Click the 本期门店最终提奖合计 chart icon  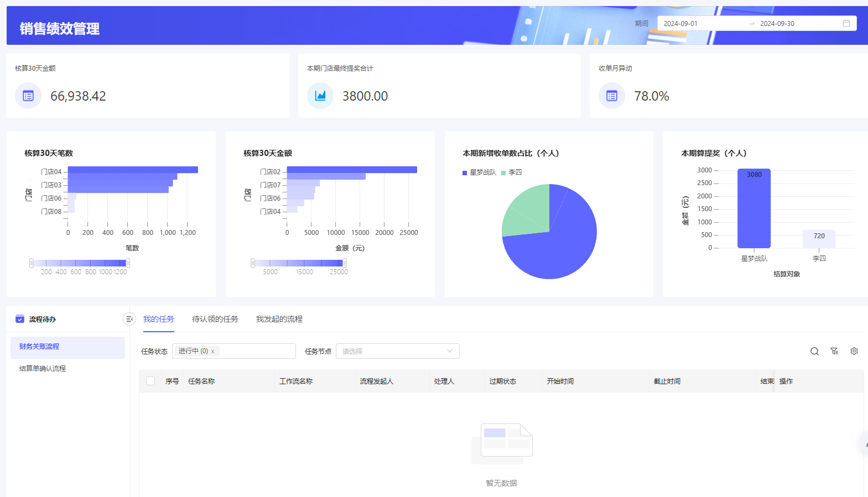(x=320, y=96)
